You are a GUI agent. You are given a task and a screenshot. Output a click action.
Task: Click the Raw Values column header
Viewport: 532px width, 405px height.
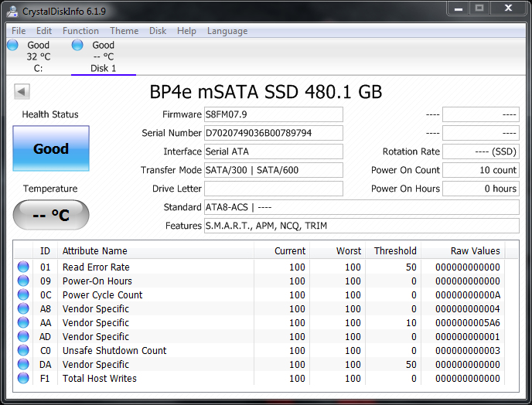(x=475, y=250)
